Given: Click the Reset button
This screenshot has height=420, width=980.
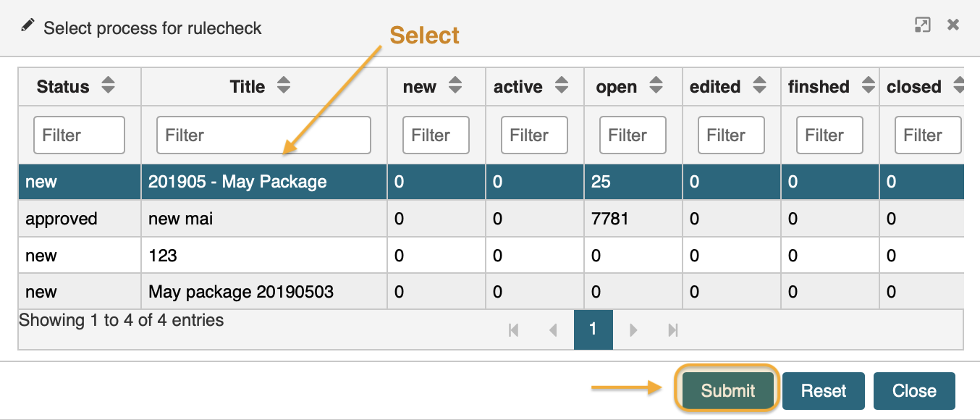Looking at the screenshot, I should coord(823,391).
